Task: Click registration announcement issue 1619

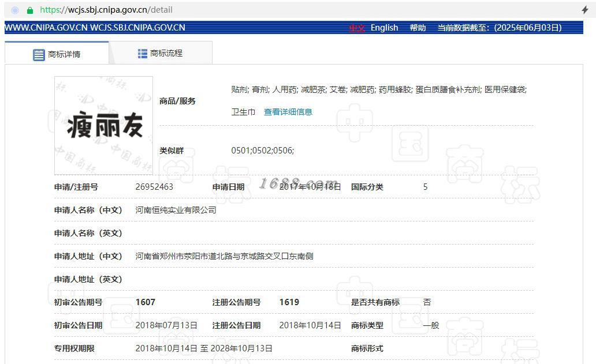Action: coord(289,302)
